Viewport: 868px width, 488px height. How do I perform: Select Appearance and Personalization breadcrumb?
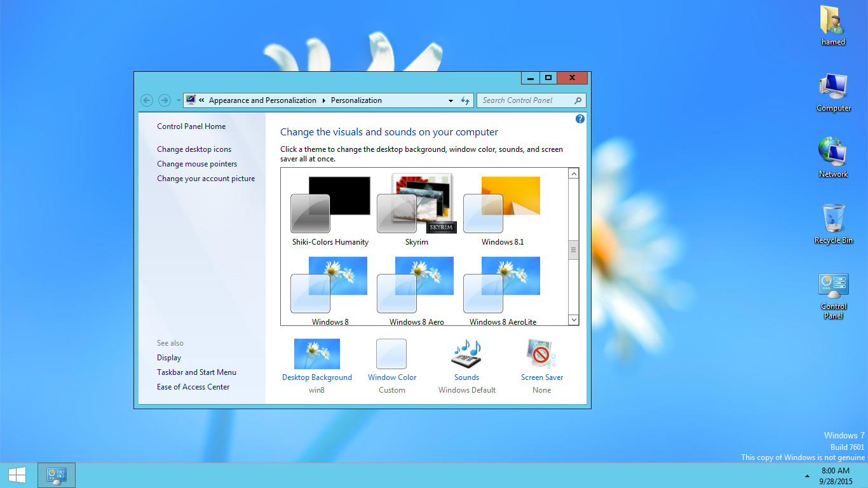[262, 100]
